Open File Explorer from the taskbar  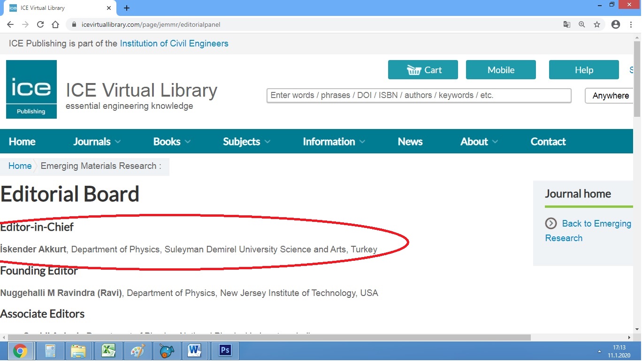point(78,351)
